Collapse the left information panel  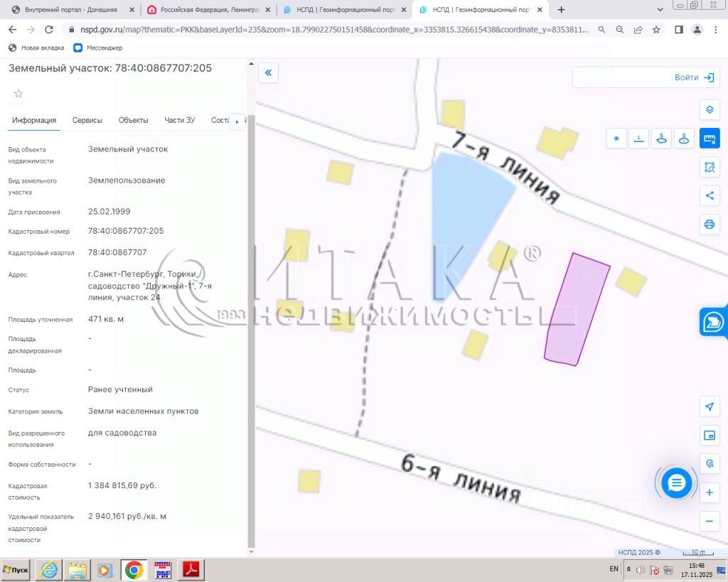[x=268, y=72]
